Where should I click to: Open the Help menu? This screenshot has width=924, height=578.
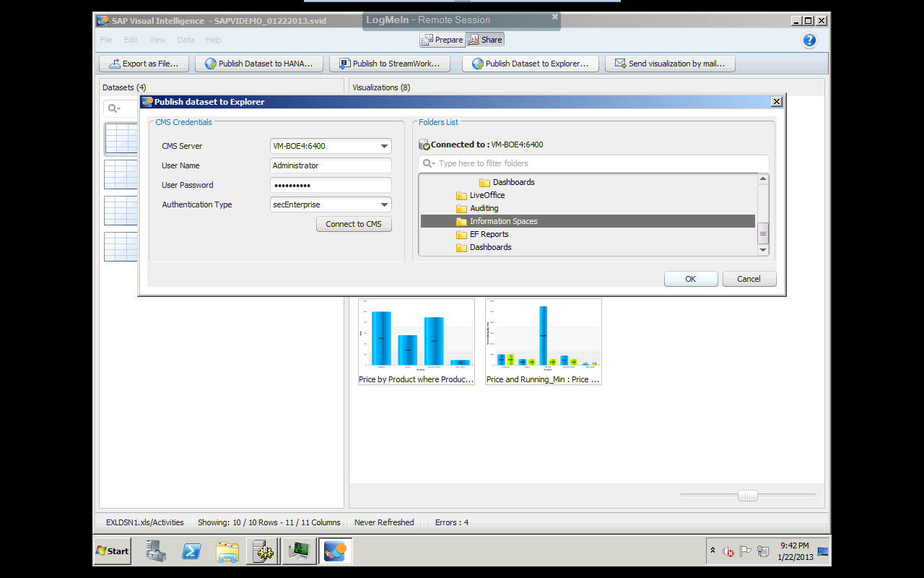214,40
